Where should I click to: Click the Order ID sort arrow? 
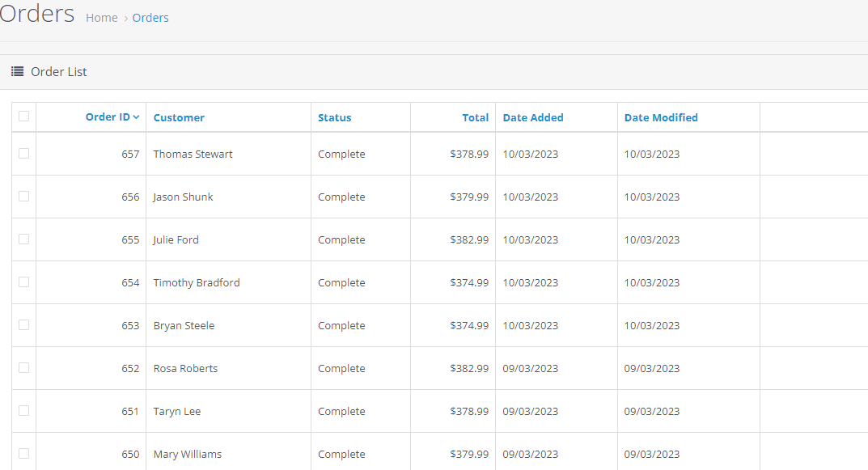click(x=136, y=117)
